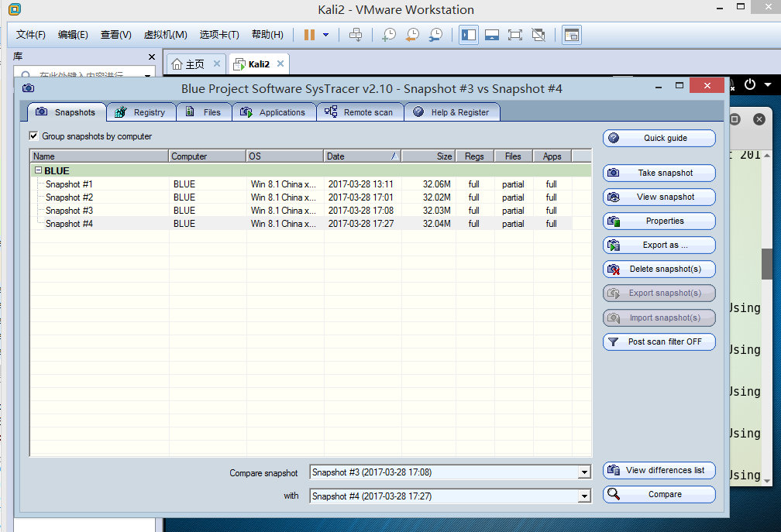This screenshot has width=781, height=532.
Task: Click the Compare button
Action: click(659, 494)
